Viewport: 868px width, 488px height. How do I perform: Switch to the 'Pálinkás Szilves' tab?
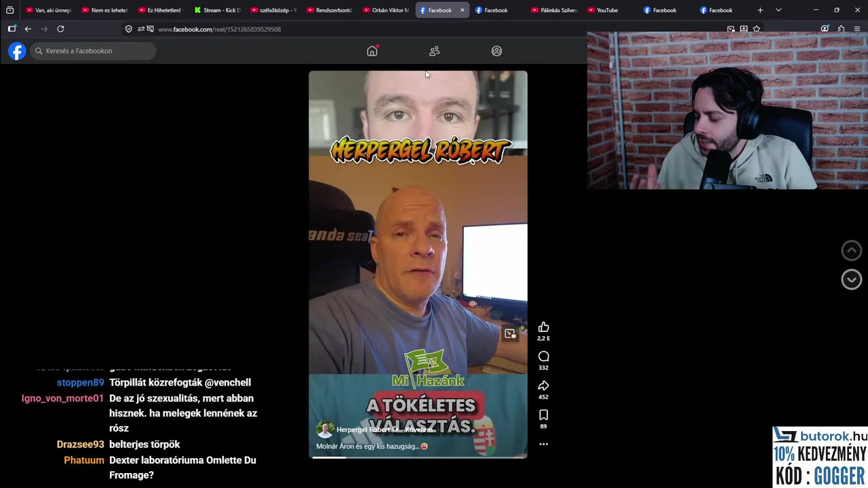553,10
